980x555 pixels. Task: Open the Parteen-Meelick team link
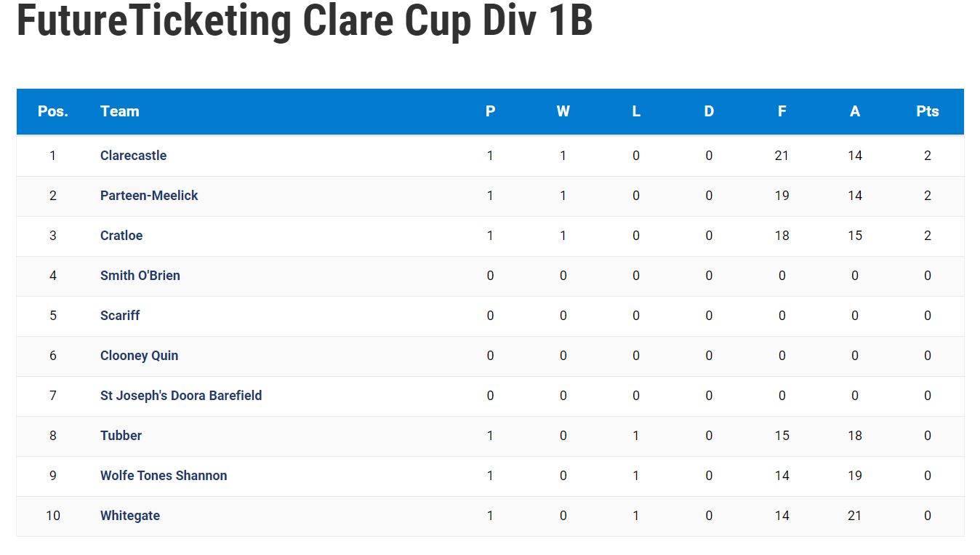(x=149, y=196)
